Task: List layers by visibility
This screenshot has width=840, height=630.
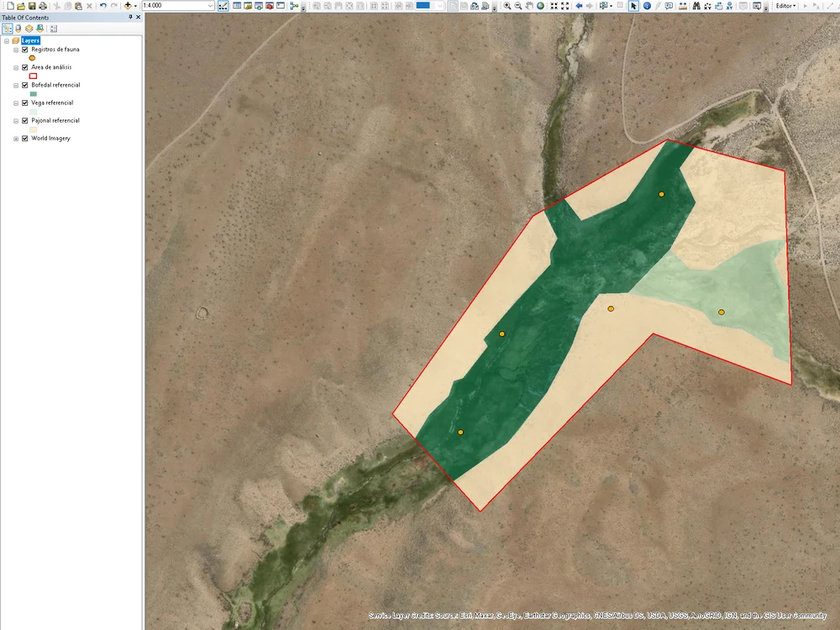Action: [29, 29]
